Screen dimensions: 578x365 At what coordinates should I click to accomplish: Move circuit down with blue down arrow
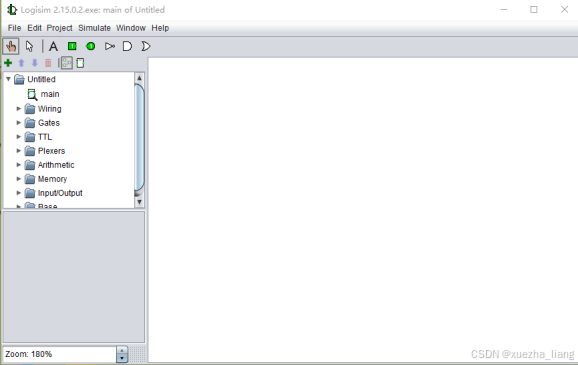pyautogui.click(x=35, y=63)
